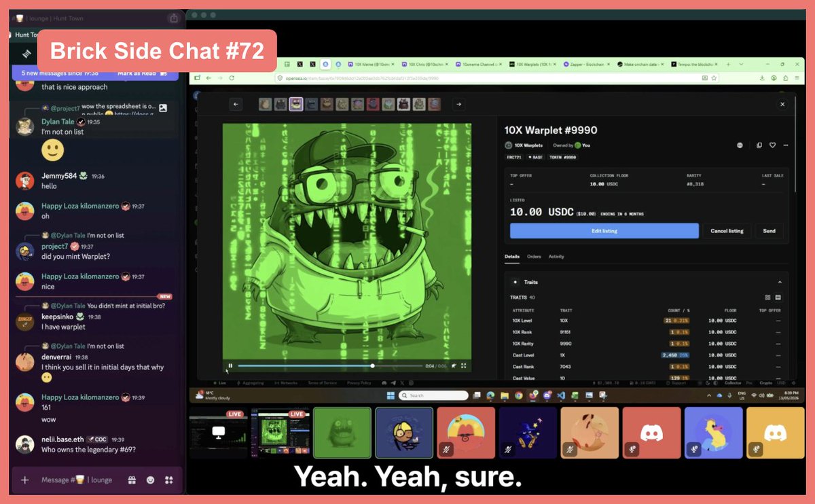The width and height of the screenshot is (815, 504).
Task: Open the Discord emoji picker
Action: [150, 480]
